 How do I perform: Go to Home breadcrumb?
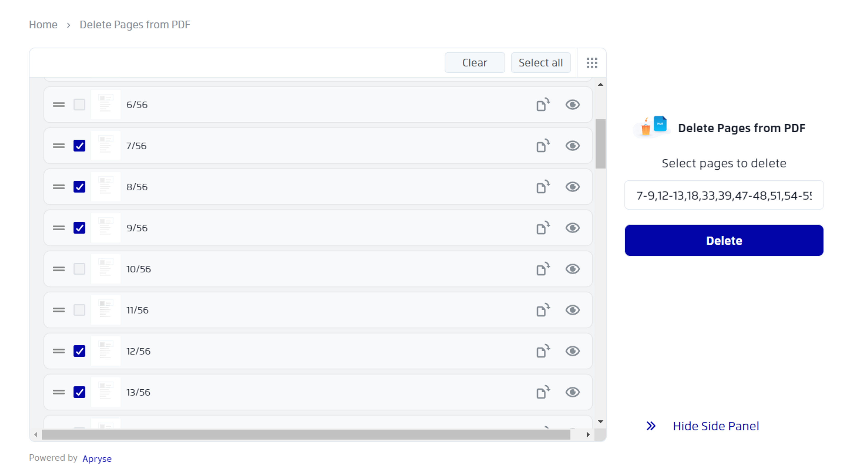[43, 25]
